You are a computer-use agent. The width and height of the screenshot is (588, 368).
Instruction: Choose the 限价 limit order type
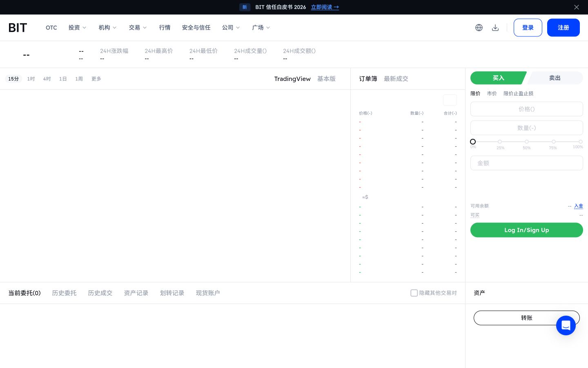(475, 94)
